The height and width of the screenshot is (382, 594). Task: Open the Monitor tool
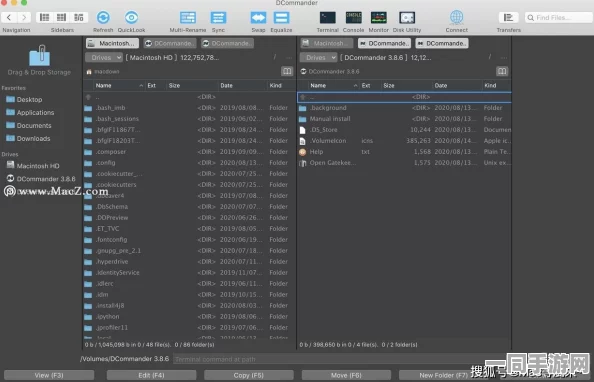point(378,17)
